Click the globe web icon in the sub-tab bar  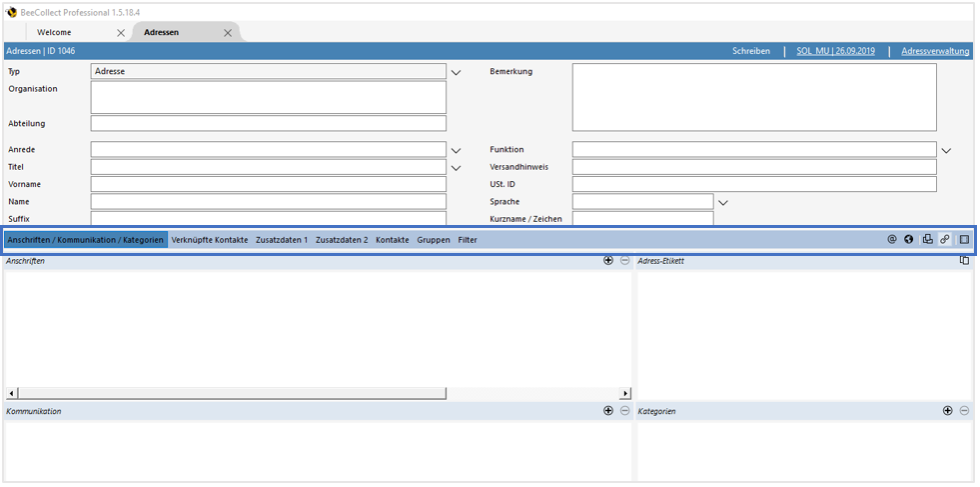[x=909, y=239]
